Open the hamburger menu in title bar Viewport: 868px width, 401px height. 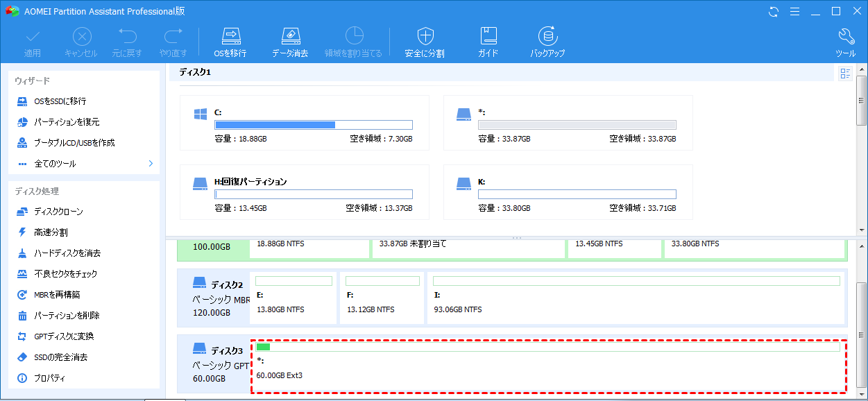click(796, 11)
